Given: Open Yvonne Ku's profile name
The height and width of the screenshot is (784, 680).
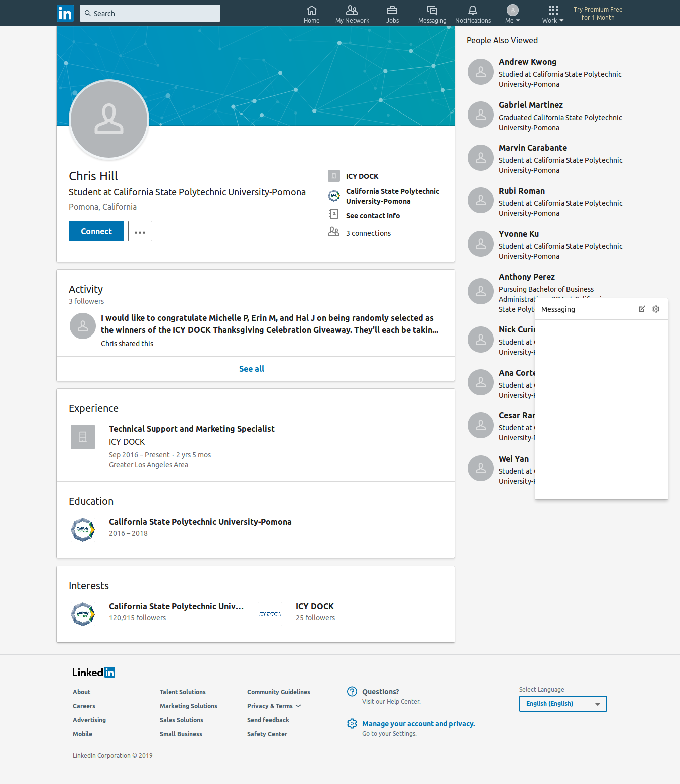Looking at the screenshot, I should tap(519, 234).
